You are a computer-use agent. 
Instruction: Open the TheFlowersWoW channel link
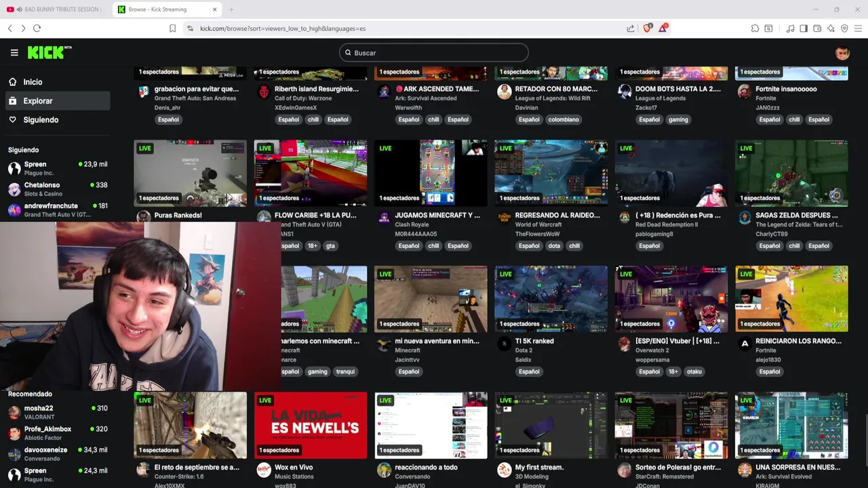(x=536, y=234)
